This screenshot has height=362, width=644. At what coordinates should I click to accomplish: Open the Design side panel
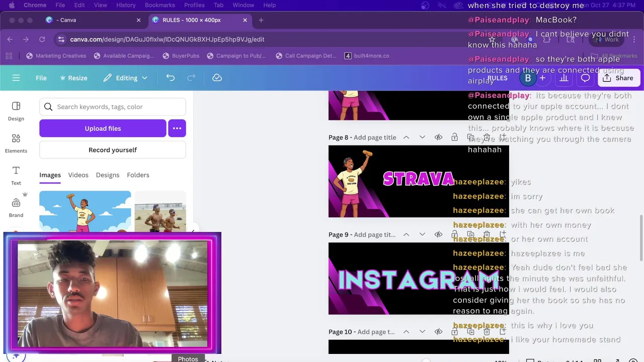pyautogui.click(x=16, y=111)
